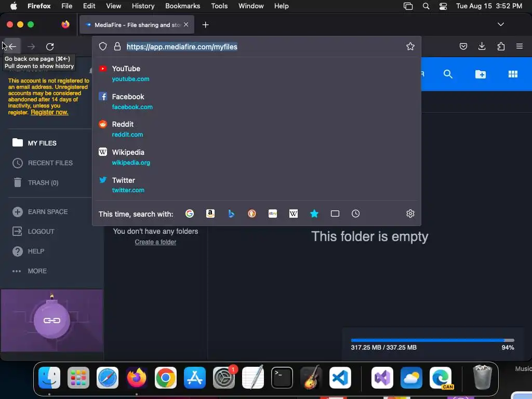Screen dimensions: 532x399
Task: Click the purple link bomb graphic
Action: pos(52,320)
